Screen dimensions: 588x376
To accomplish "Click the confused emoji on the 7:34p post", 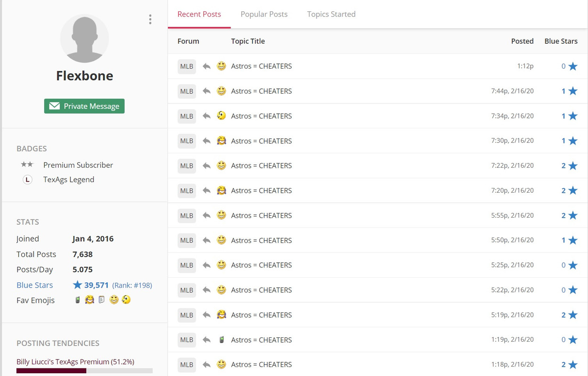I will [x=222, y=116].
